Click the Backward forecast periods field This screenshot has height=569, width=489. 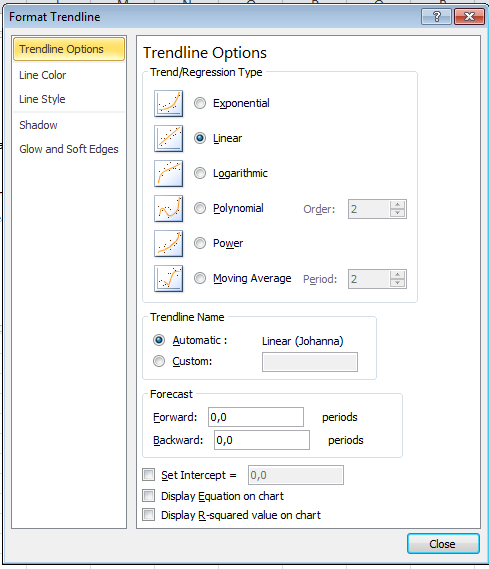[x=262, y=440]
